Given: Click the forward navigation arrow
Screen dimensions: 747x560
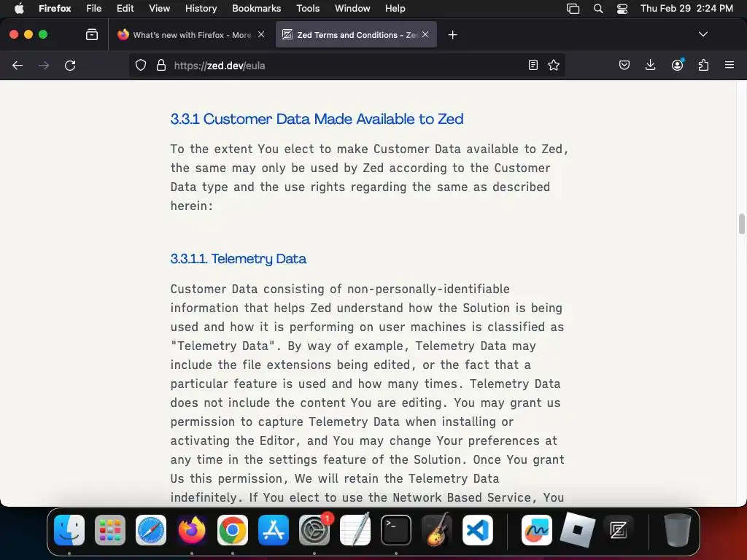Looking at the screenshot, I should click(44, 65).
